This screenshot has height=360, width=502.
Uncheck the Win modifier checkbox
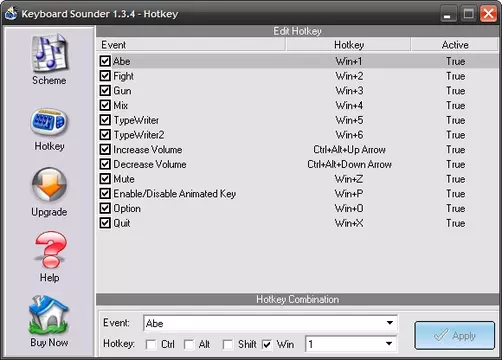pos(267,344)
